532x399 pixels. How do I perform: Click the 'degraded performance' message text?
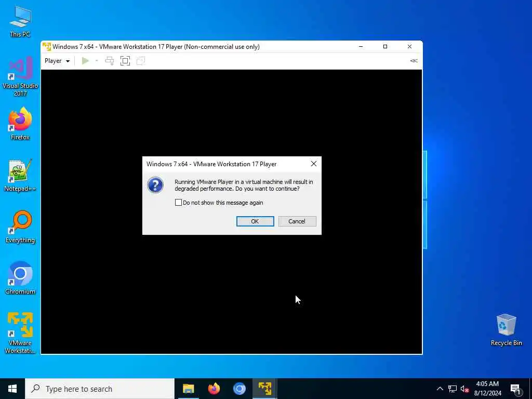(x=244, y=185)
